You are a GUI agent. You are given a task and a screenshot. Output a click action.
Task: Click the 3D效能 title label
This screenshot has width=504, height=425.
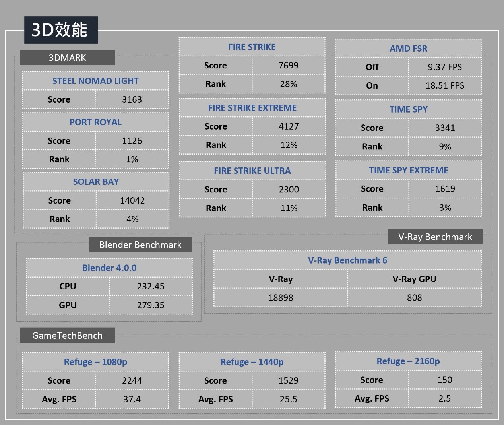(61, 30)
